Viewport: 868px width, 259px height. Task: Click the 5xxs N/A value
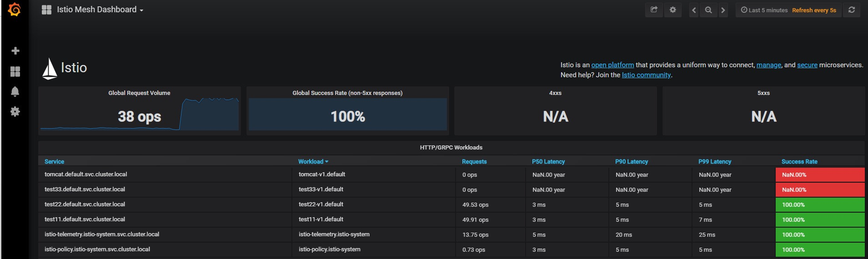pos(764,117)
